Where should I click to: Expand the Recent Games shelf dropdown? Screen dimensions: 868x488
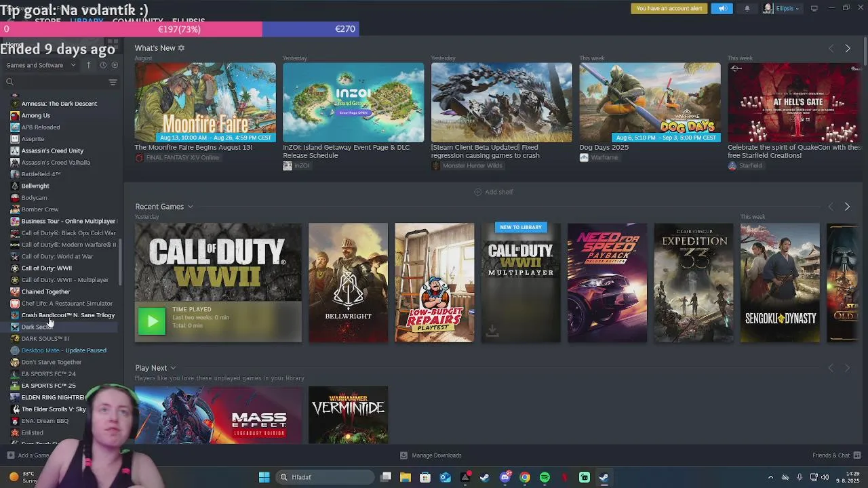point(190,207)
